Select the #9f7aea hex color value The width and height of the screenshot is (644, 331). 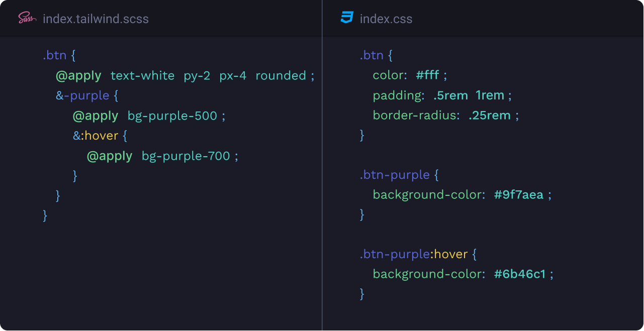click(519, 195)
